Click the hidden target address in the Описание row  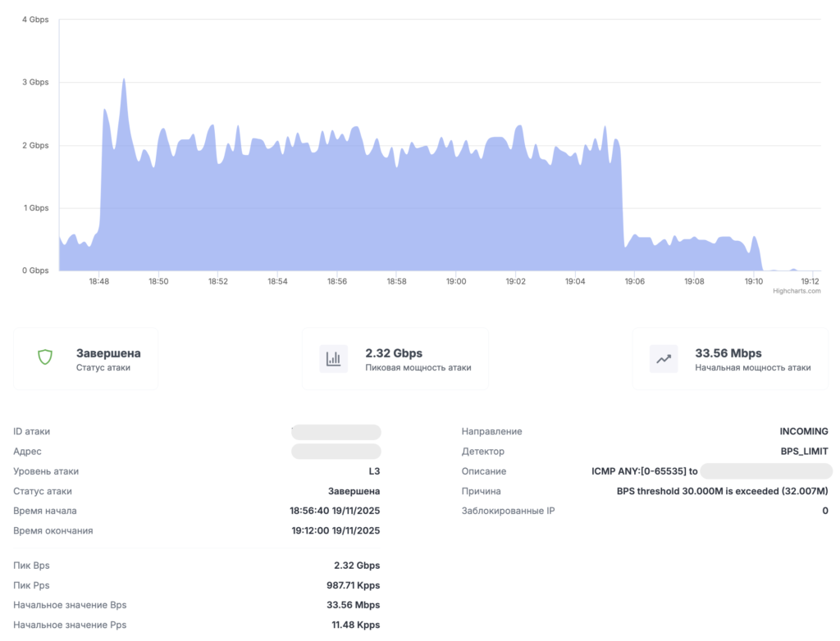pyautogui.click(x=766, y=471)
